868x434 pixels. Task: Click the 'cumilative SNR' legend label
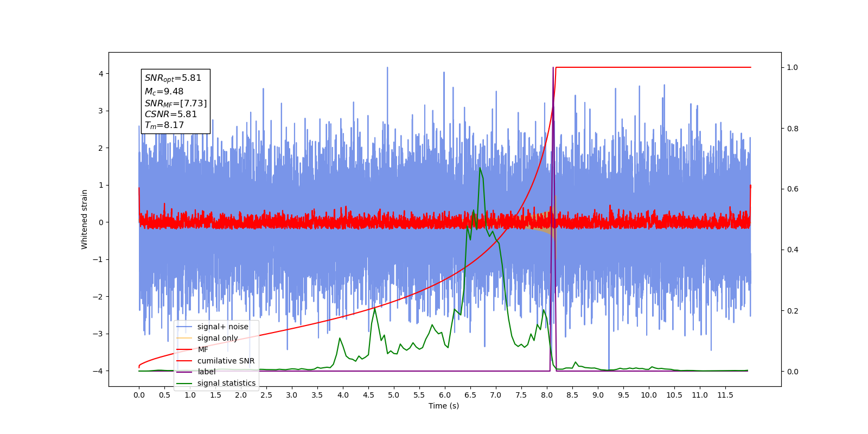coord(226,361)
